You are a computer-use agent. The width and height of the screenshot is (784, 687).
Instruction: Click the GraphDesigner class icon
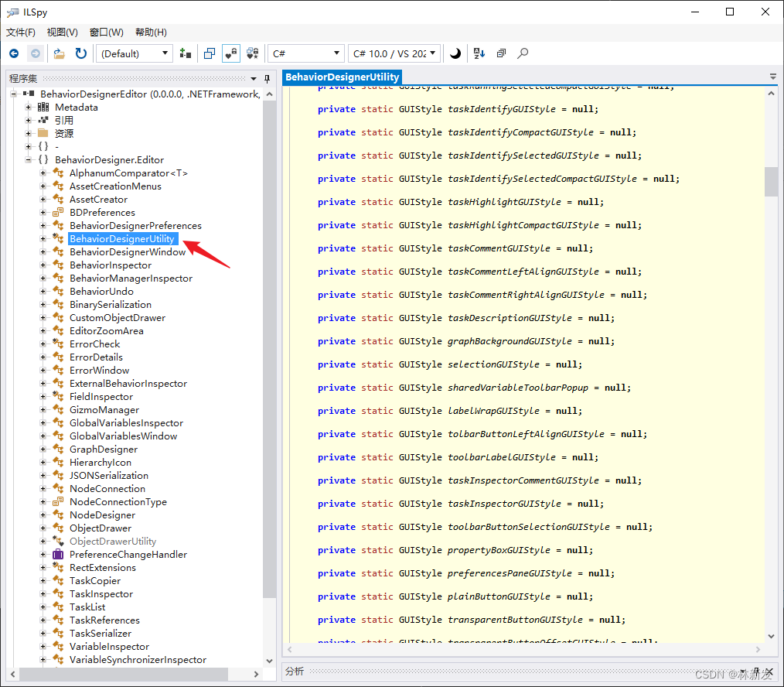pos(58,449)
